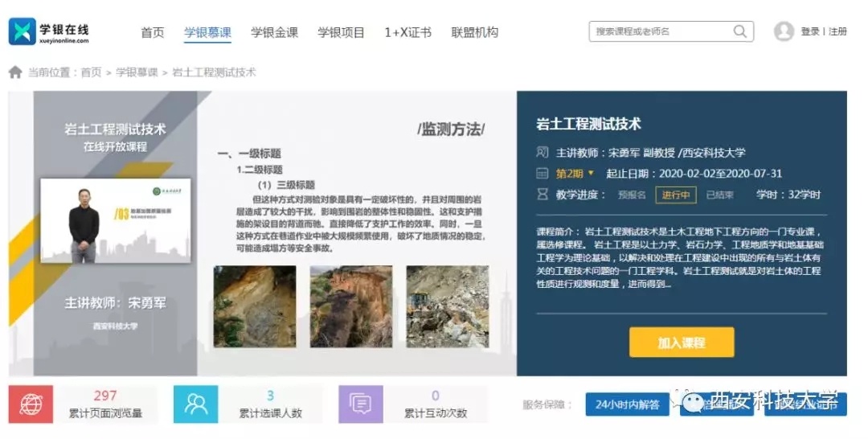Click the 主讲教师：宋勇军 banner text

pos(115,303)
